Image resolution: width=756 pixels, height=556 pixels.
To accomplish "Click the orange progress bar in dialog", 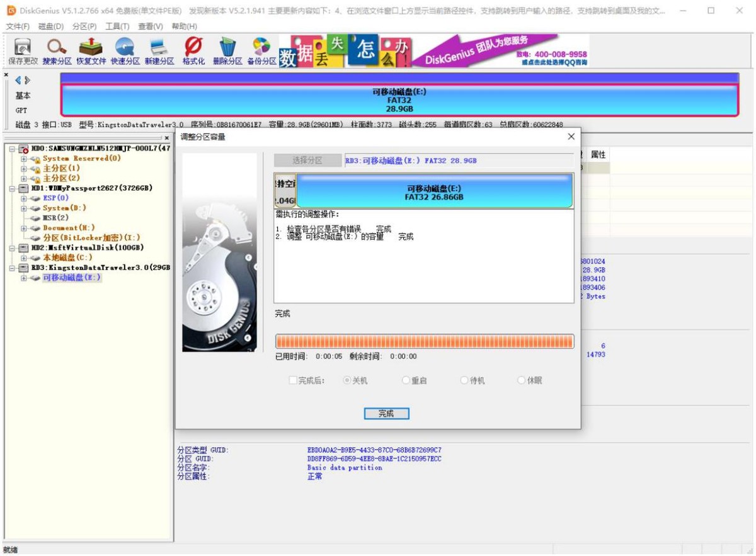I will tap(425, 341).
